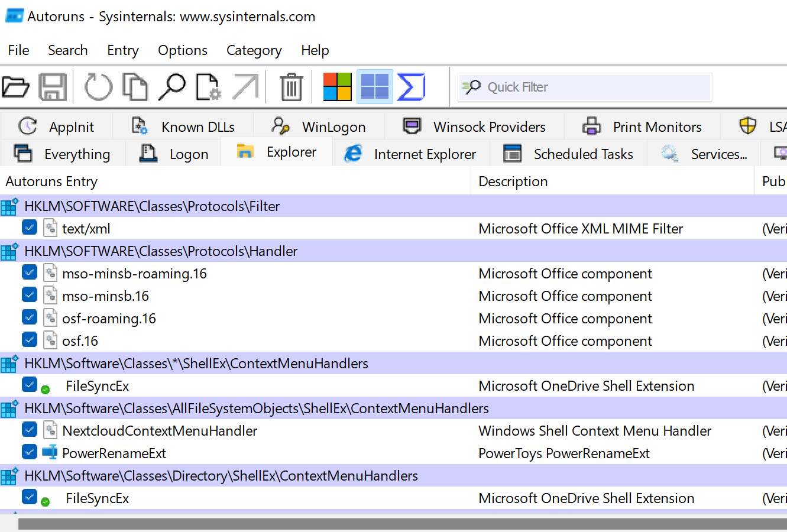This screenshot has height=532, width=787.
Task: Uncheck the PowerRenameExt checkbox
Action: pos(30,452)
